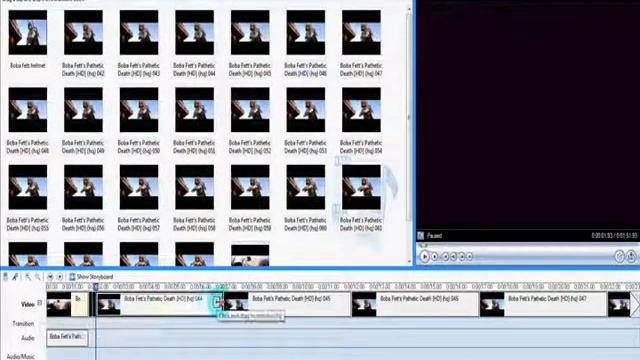Click the Narrate Timeline microphone icon
The height and width of the screenshot is (360, 640).
tap(15, 277)
